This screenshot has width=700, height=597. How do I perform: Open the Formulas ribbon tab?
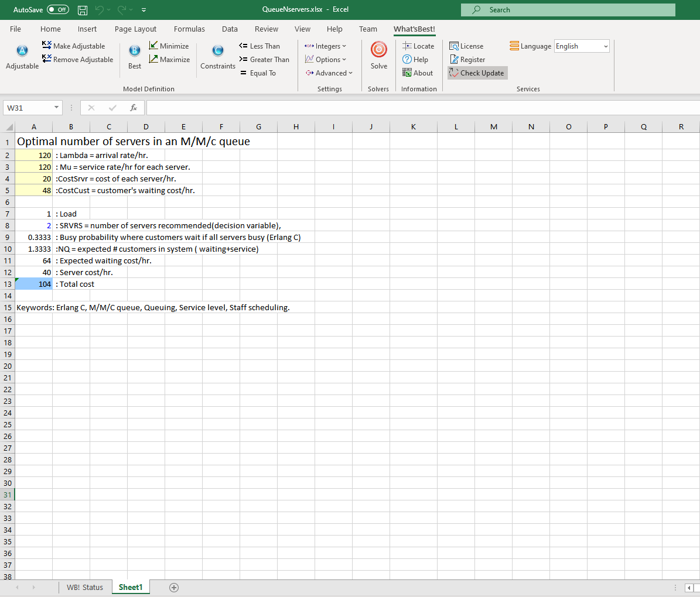point(189,29)
